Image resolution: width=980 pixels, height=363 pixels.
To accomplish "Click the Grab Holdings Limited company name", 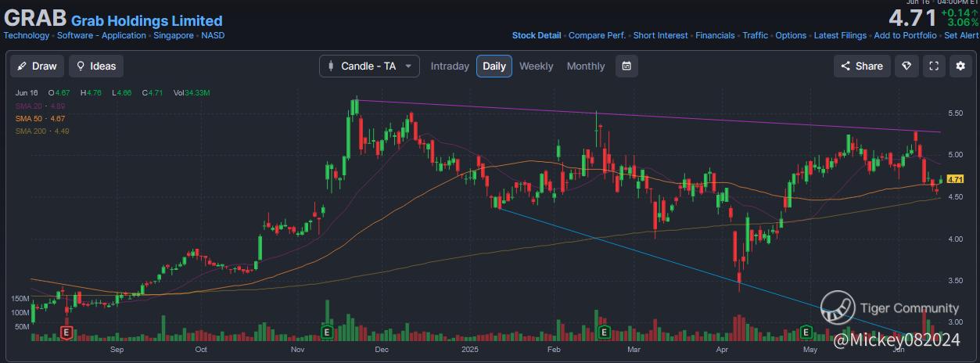I will [147, 21].
